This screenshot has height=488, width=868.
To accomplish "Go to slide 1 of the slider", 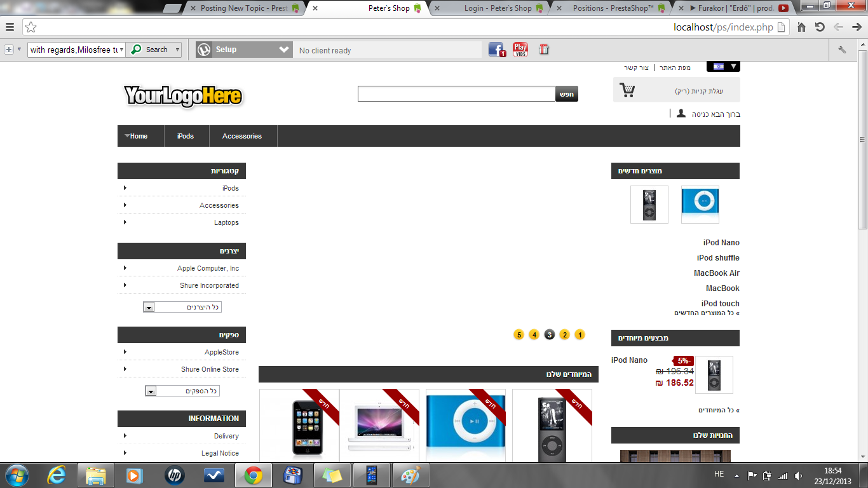I will [x=580, y=335].
